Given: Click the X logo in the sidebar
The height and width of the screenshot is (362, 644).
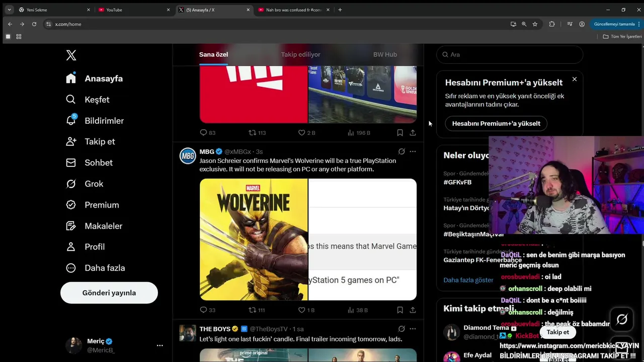Looking at the screenshot, I should [71, 55].
